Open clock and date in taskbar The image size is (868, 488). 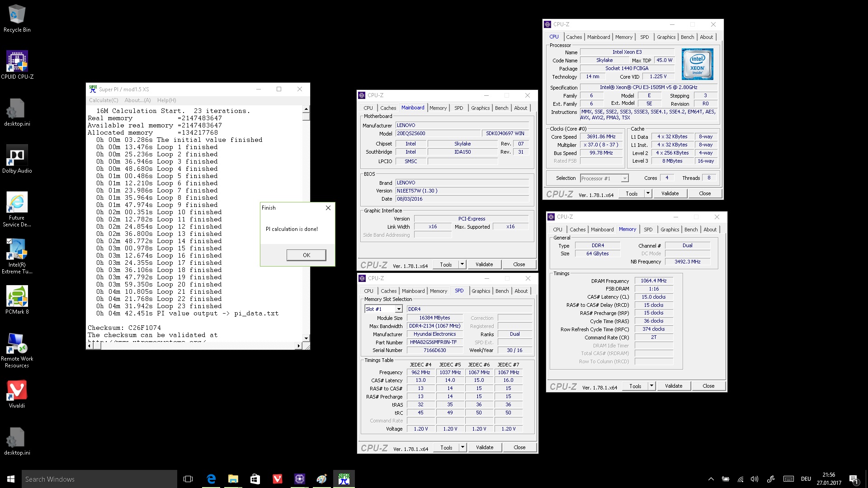(x=829, y=479)
